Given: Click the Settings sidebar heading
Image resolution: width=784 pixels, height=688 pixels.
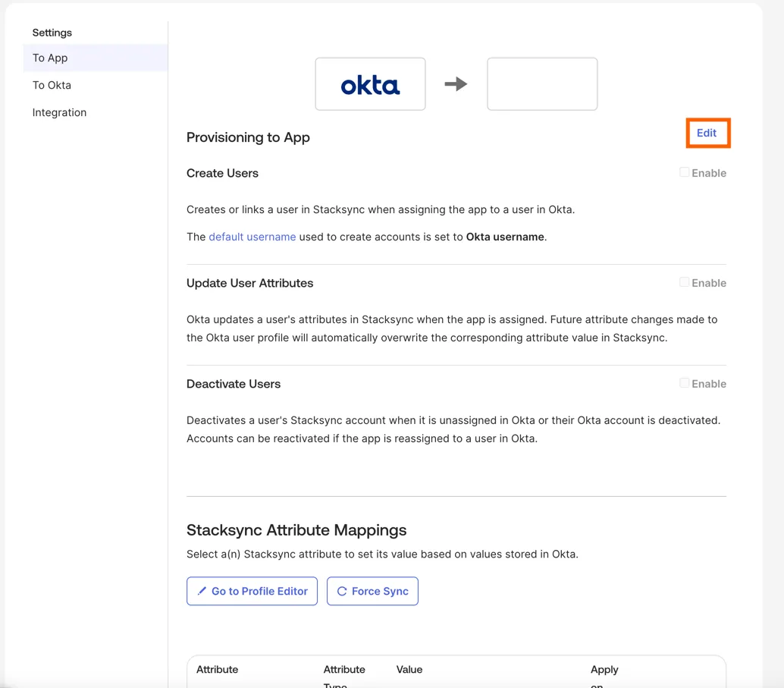Looking at the screenshot, I should [x=52, y=33].
